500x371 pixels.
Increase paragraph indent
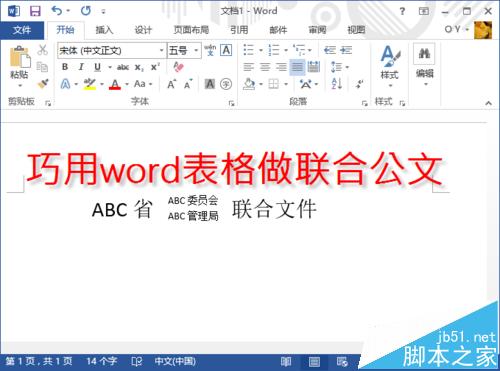346,50
